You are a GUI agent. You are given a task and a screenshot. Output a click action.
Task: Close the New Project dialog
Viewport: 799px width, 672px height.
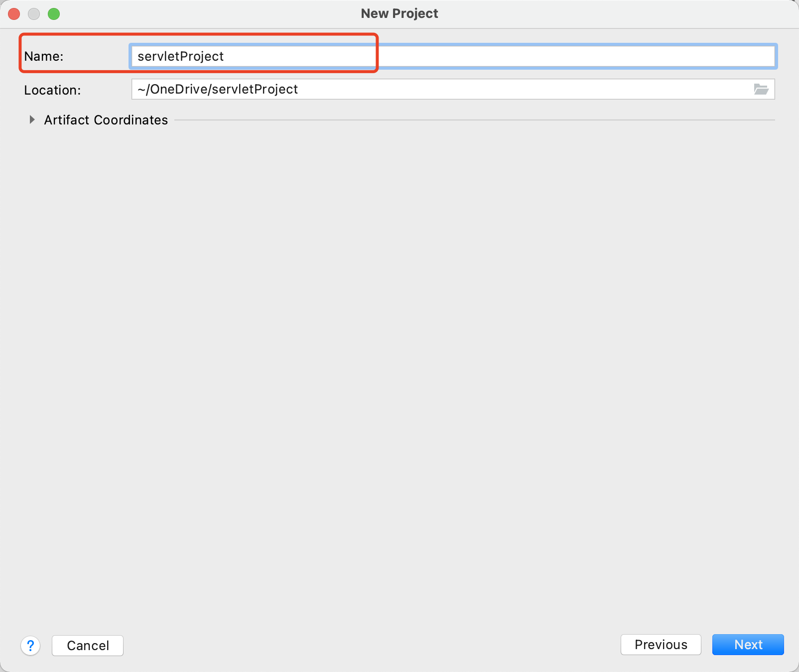coord(13,13)
